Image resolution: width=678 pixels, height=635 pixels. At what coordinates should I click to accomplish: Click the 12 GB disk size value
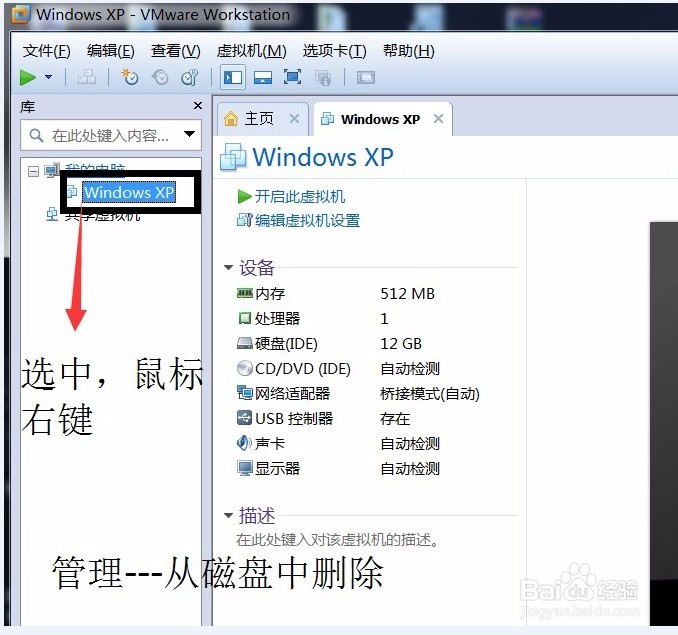(x=401, y=344)
